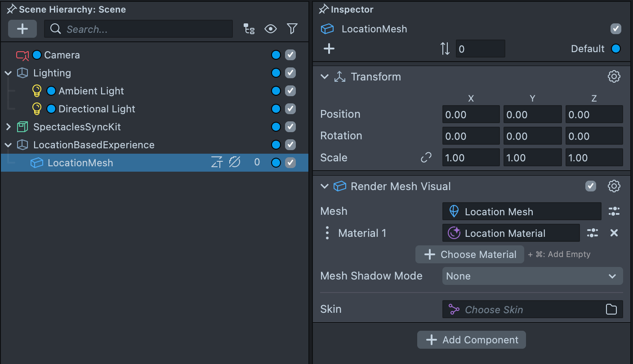Click the options icon beside Location Mesh field
The width and height of the screenshot is (633, 364).
coord(614,211)
